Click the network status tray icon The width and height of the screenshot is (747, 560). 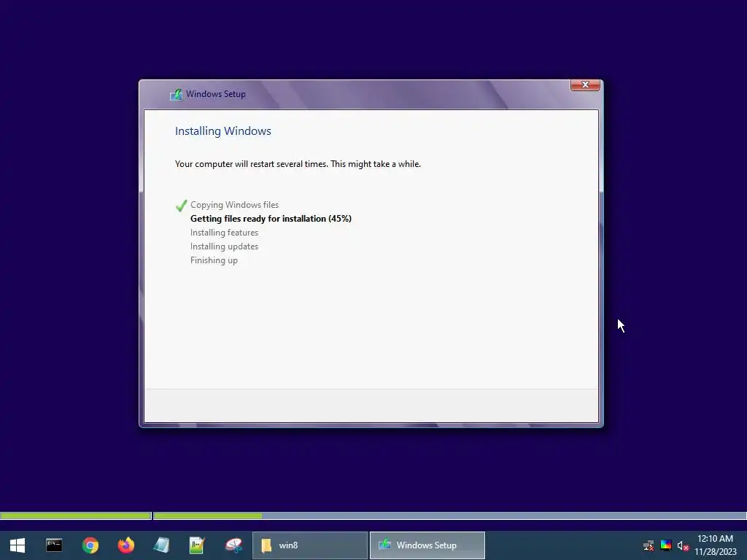649,545
